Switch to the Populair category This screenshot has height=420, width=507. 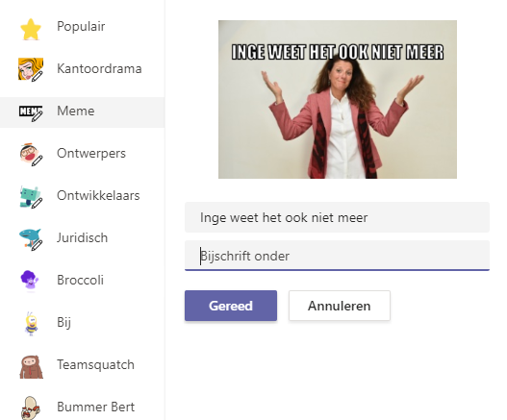(x=81, y=27)
